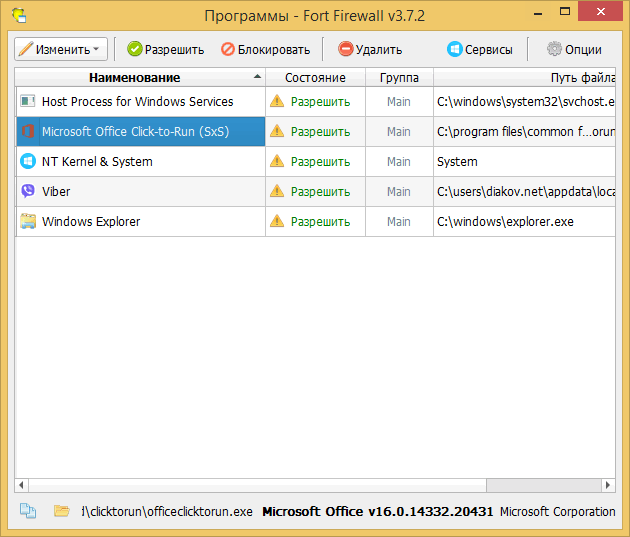Click the Viber app icon
Viewport: 630px width, 537px height.
[x=27, y=191]
